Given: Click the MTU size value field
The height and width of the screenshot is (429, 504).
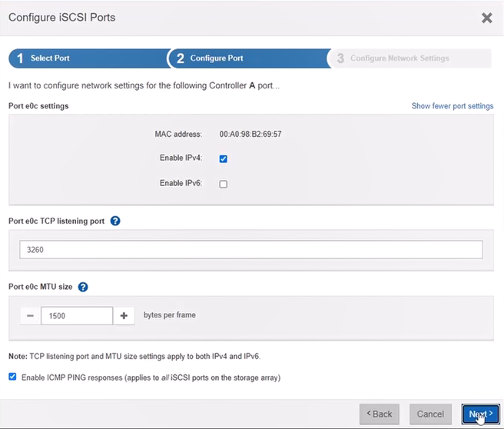Looking at the screenshot, I should pyautogui.click(x=77, y=316).
